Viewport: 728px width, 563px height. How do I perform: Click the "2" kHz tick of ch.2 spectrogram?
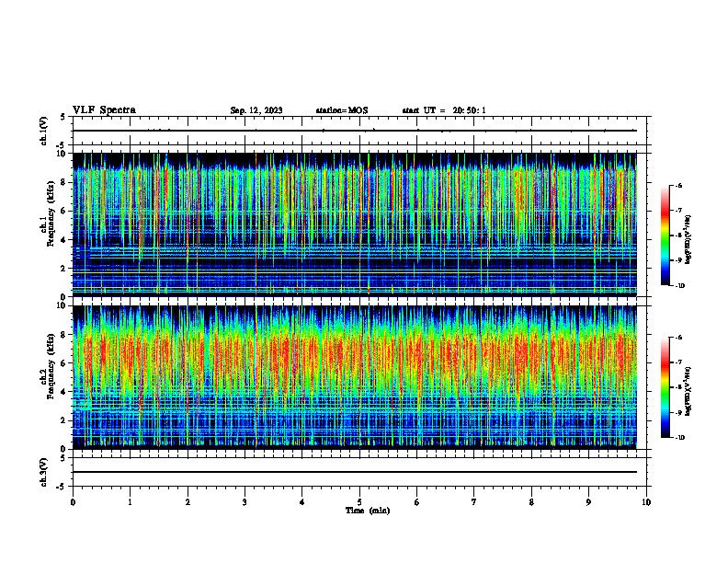(x=64, y=420)
